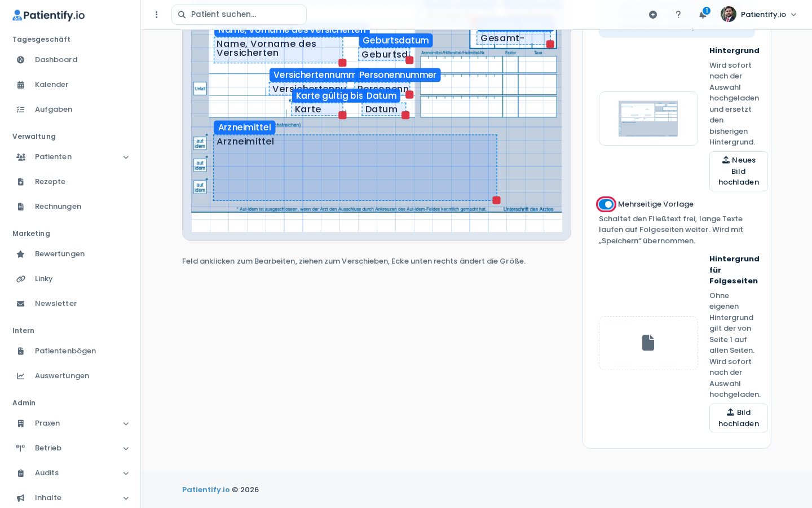Open the Patientify.io user account dropdown
Viewport: 812px width, 508px height.
click(x=759, y=15)
